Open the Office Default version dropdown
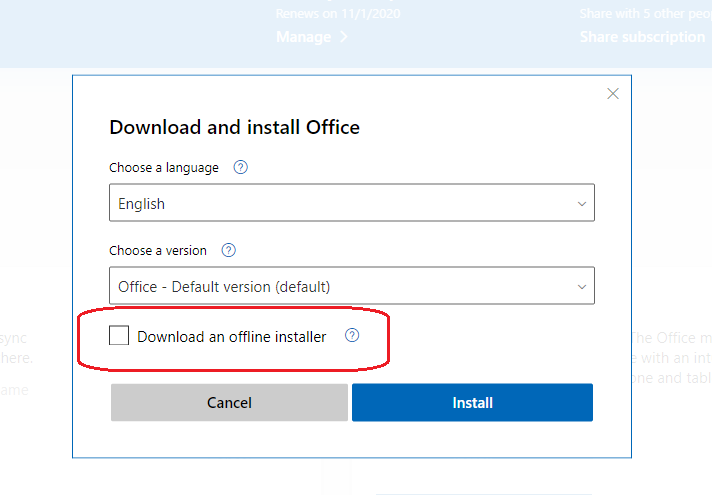 (x=352, y=286)
